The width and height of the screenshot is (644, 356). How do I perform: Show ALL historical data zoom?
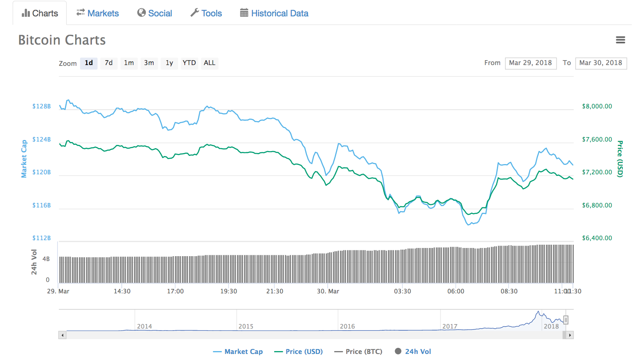tap(210, 63)
